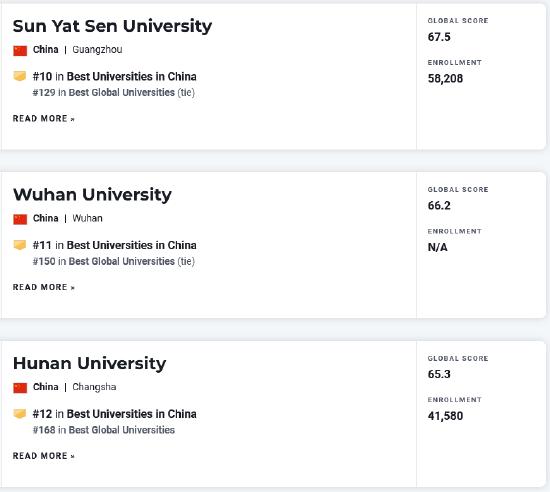Click Read More for Sun Yat Sen University
550x492 pixels.
click(x=44, y=119)
